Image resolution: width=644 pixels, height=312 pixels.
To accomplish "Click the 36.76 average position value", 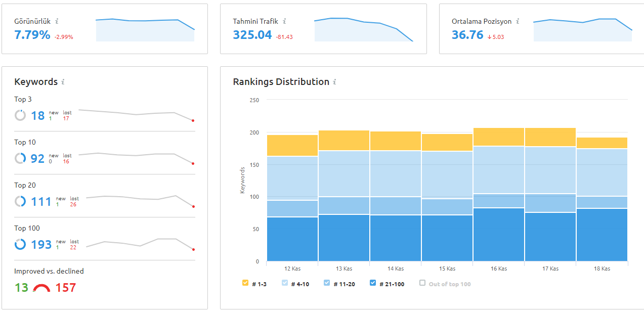I will click(x=467, y=35).
